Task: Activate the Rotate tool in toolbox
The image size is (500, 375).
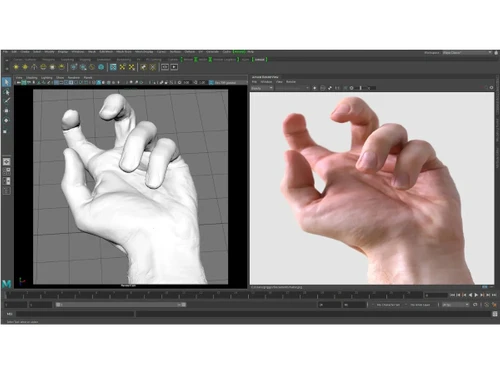Action: pyautogui.click(x=6, y=120)
